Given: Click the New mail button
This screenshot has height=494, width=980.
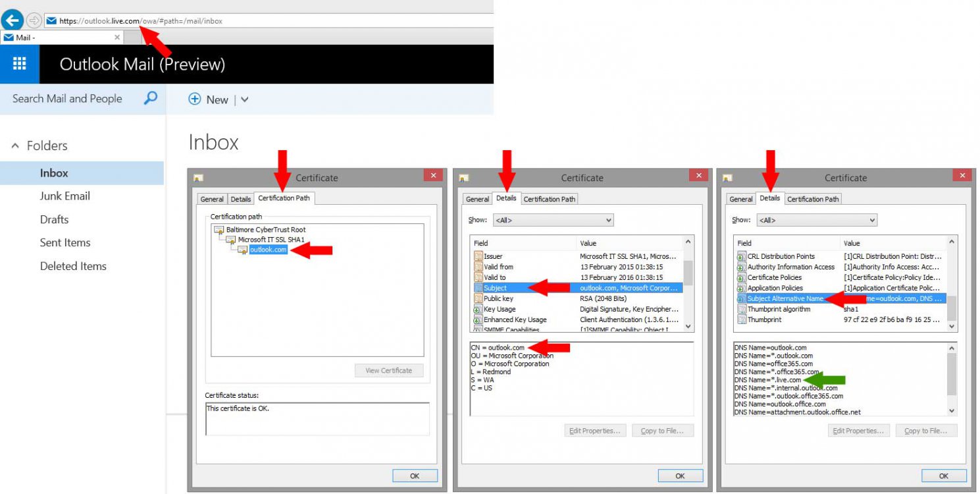Looking at the screenshot, I should [209, 99].
